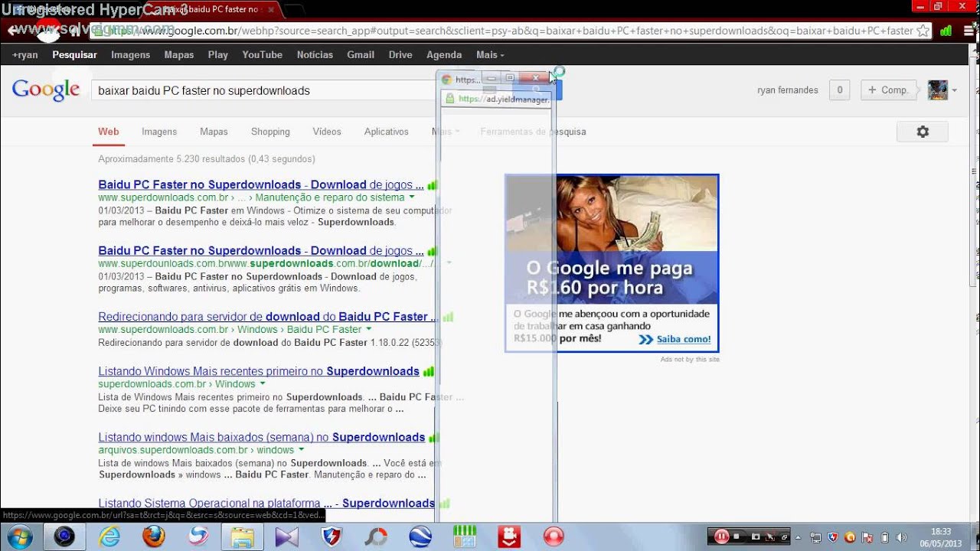Switch to Aplicativos results tab
This screenshot has width=980, height=551.
point(386,132)
